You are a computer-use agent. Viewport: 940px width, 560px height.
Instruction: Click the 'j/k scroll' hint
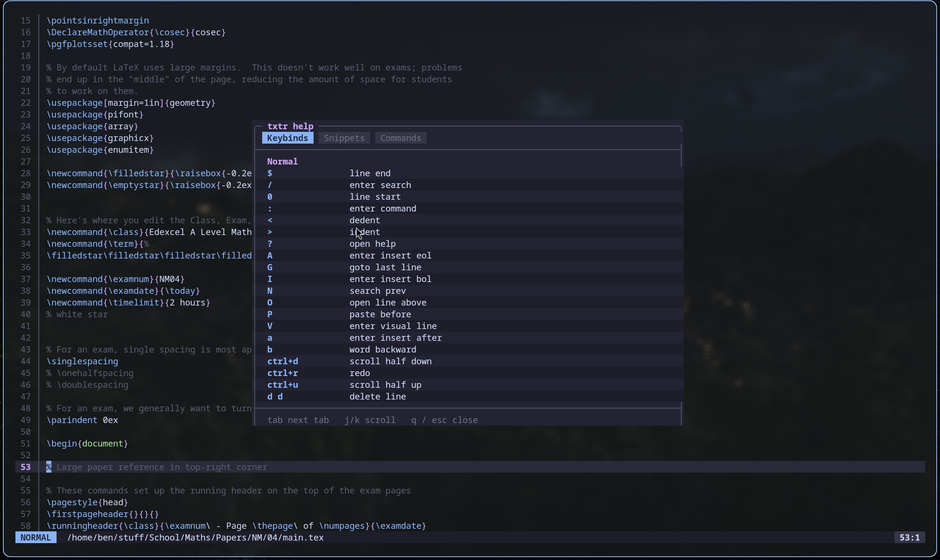(x=370, y=420)
